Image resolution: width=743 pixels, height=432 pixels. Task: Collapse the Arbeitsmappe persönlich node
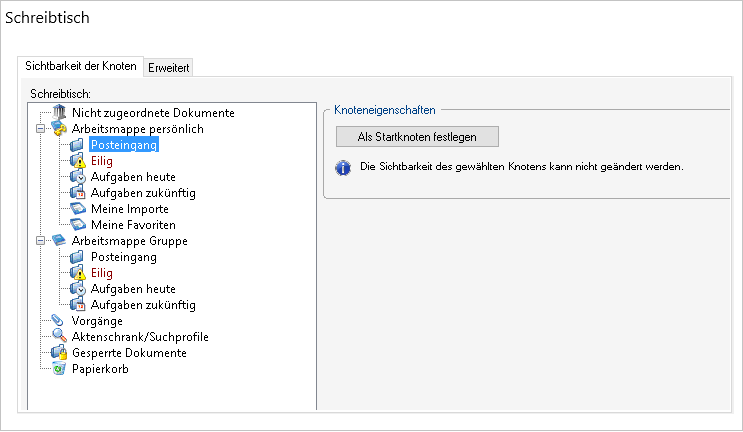coord(41,128)
